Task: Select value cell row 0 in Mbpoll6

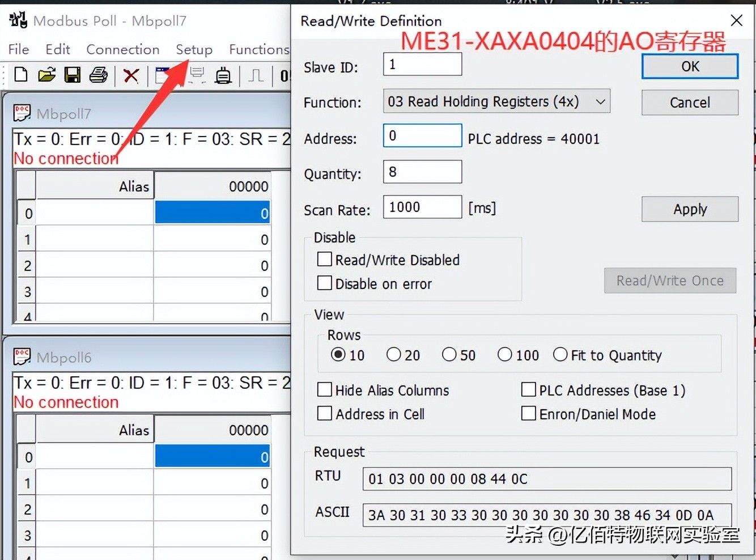Action: [213, 456]
